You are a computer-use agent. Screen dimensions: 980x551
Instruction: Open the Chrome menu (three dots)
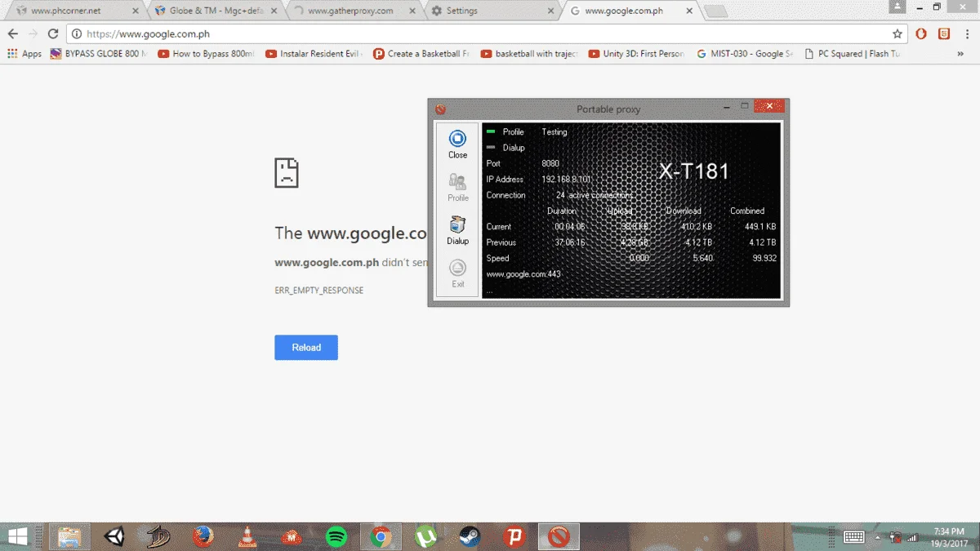pyautogui.click(x=966, y=34)
